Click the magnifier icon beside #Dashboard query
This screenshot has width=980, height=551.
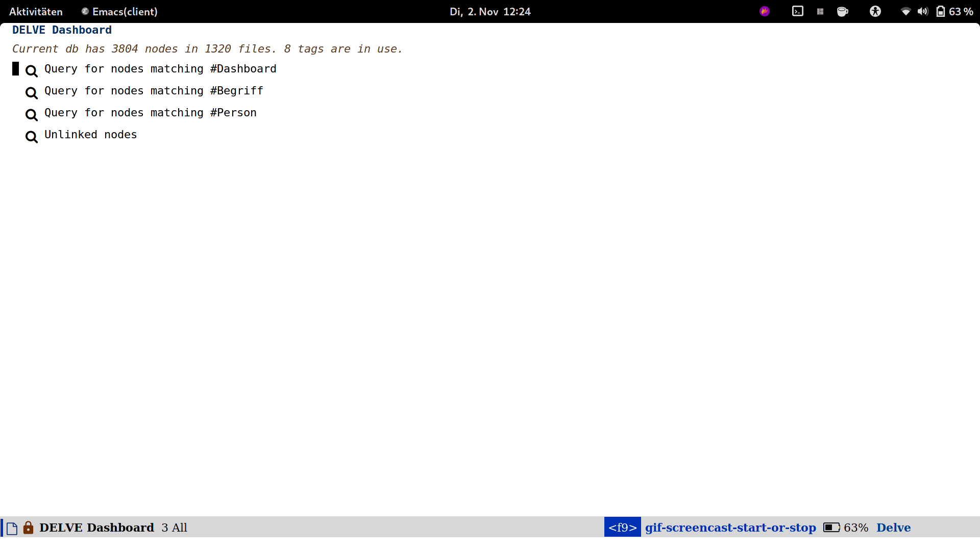pos(31,70)
